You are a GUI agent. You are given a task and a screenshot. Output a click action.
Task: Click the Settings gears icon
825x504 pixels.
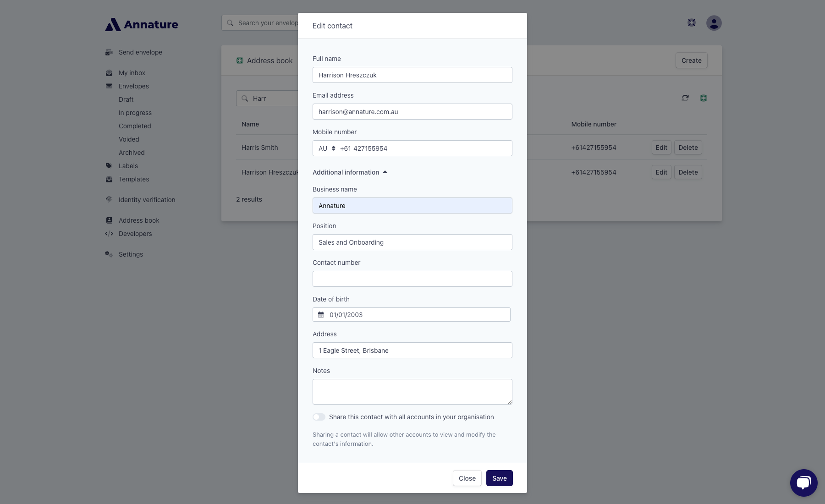point(109,254)
